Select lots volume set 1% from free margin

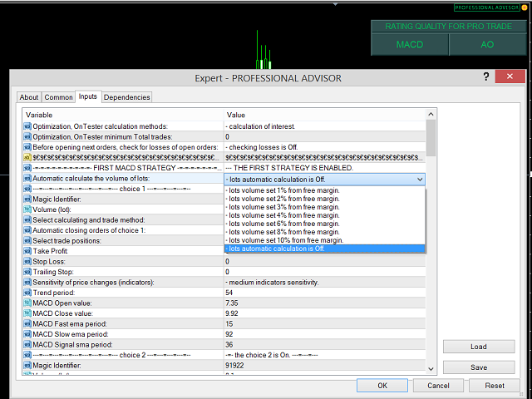(x=283, y=190)
